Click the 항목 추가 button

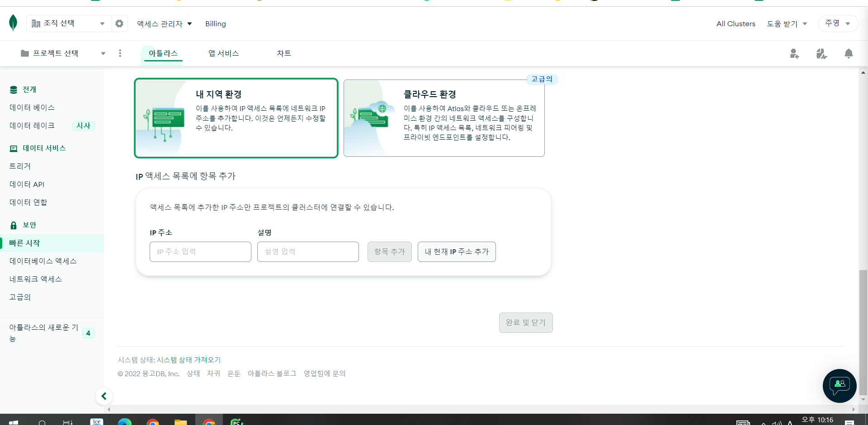(x=390, y=252)
